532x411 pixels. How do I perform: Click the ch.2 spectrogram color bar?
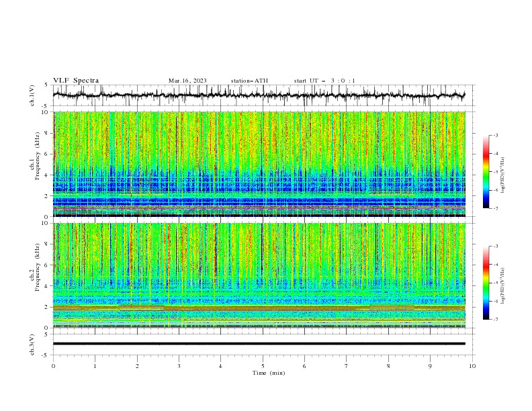(486, 283)
